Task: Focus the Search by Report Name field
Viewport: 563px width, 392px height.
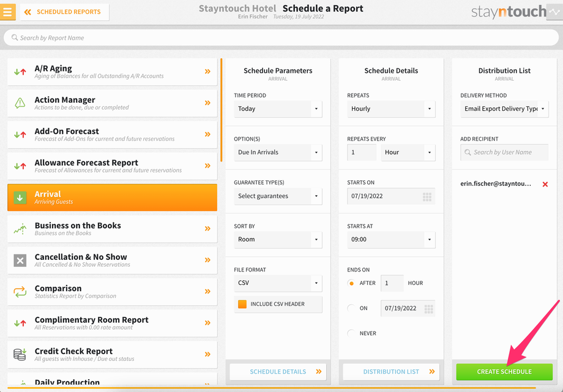Action: tap(281, 38)
